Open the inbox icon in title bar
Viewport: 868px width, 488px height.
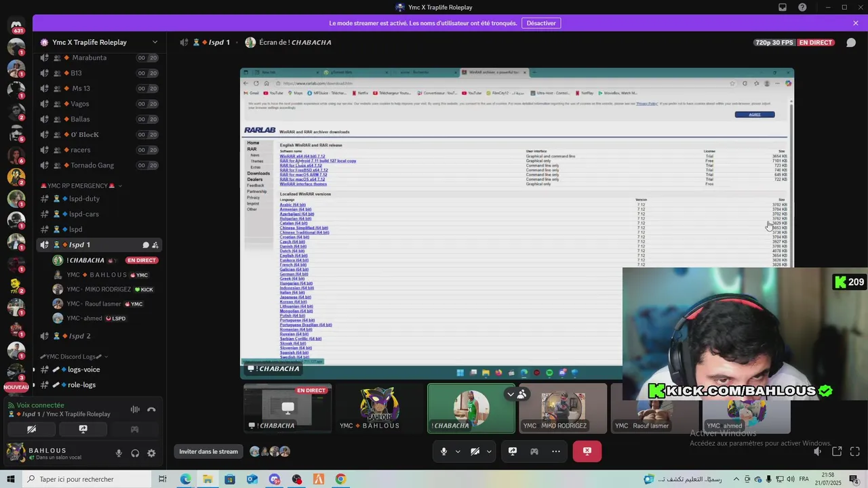coord(783,7)
